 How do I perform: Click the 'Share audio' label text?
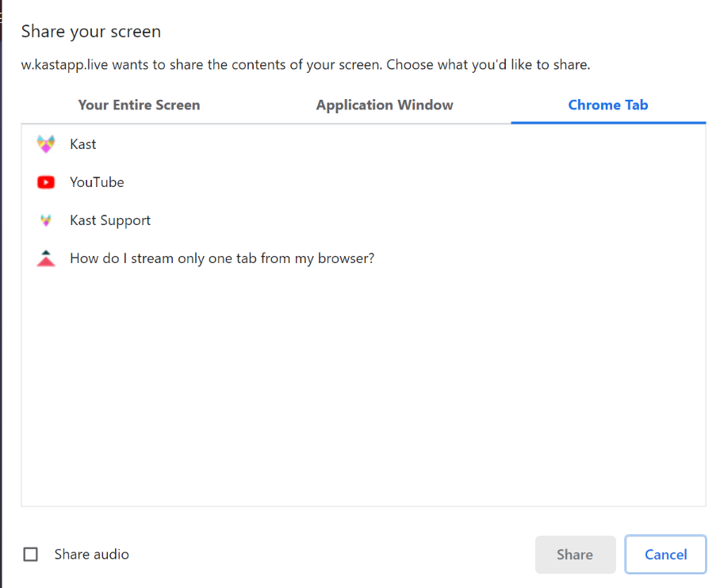pos(91,555)
